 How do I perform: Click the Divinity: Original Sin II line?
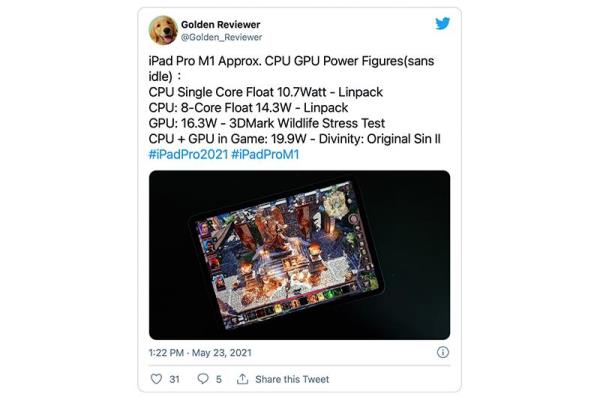click(295, 139)
